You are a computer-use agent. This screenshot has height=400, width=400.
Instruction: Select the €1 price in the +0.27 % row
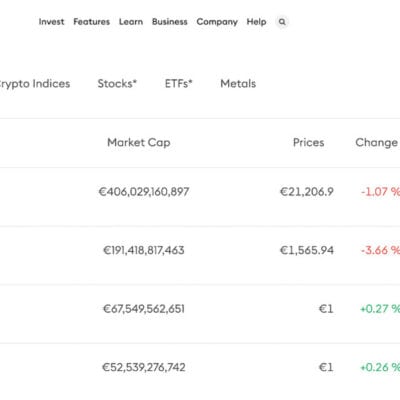(326, 309)
